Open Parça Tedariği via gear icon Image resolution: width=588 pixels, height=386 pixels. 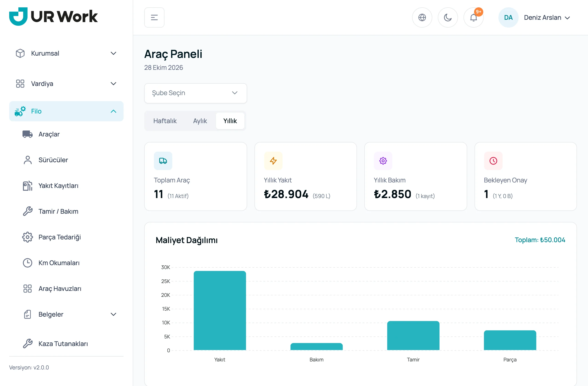(x=27, y=237)
